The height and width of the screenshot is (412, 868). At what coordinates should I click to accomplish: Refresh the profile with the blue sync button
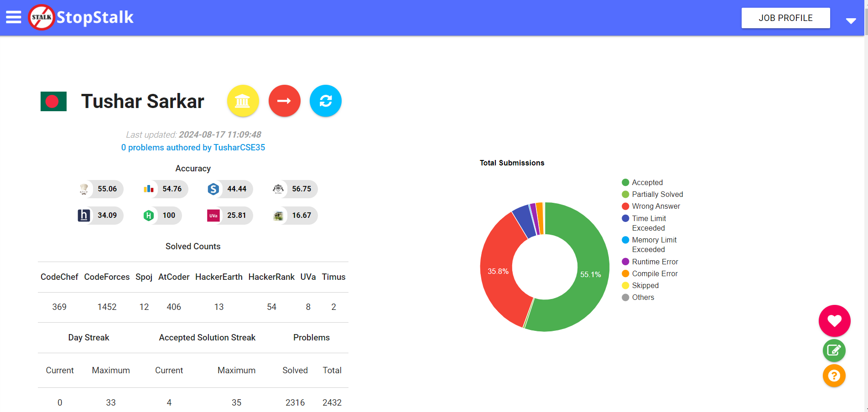pyautogui.click(x=326, y=101)
